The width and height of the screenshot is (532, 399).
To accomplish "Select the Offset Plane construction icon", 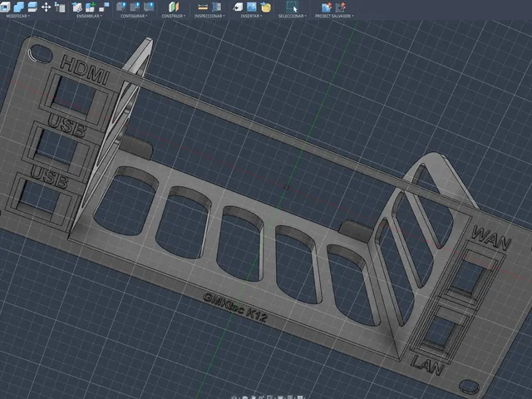I will coord(174,7).
